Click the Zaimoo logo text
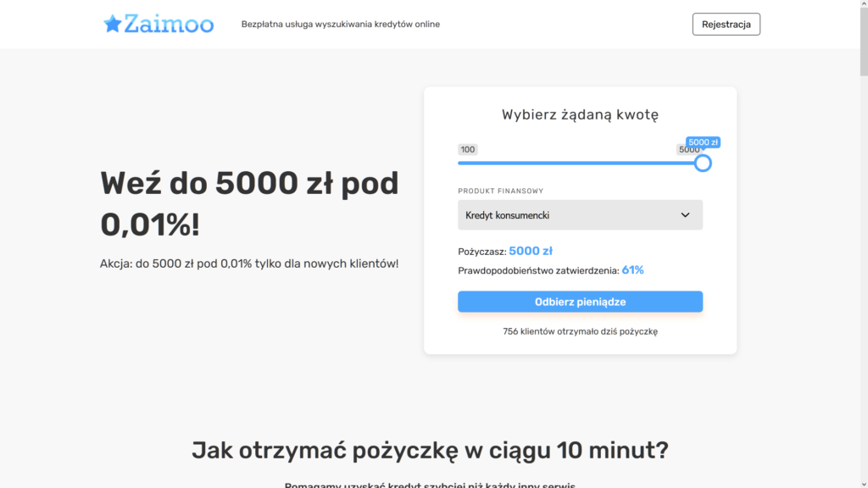The image size is (868, 488). (169, 24)
